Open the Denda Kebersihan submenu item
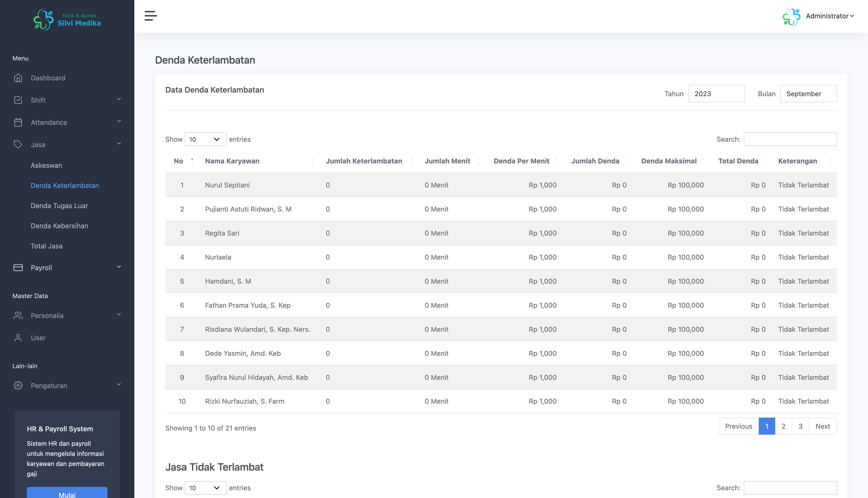Viewport: 868px width, 498px height. pyautogui.click(x=59, y=226)
